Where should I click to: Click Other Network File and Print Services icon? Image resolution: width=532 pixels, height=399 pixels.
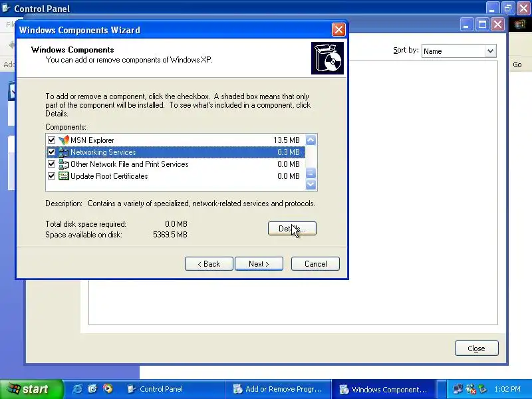point(63,164)
